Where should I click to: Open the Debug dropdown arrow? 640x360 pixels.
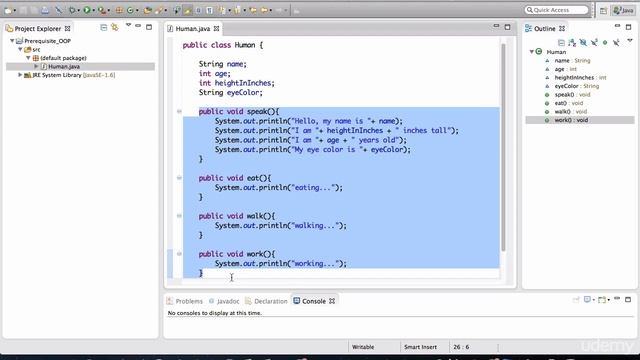click(79, 11)
